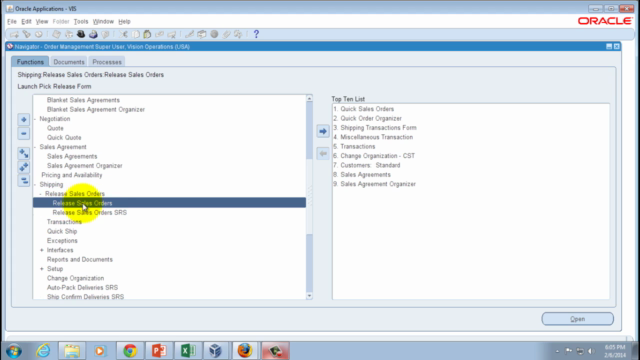The image size is (640, 360).
Task: Click the Zoom toolbar icon
Action: [x=202, y=34]
